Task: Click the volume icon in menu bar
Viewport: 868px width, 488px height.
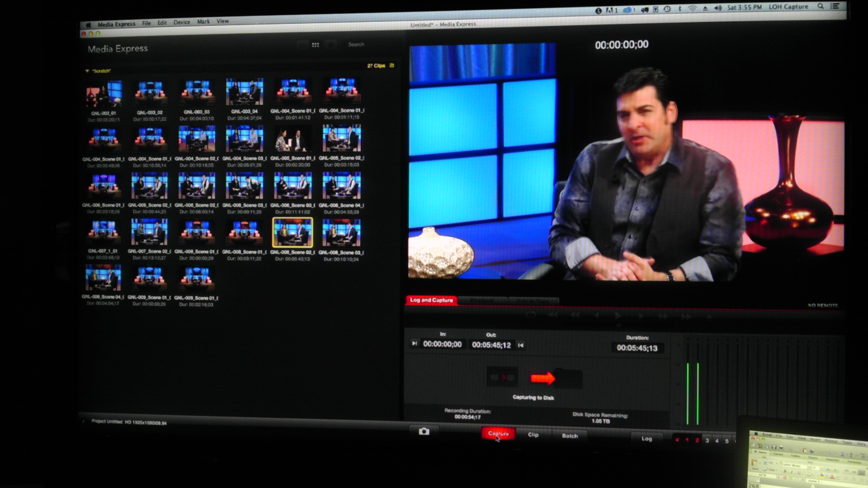Action: (x=717, y=8)
